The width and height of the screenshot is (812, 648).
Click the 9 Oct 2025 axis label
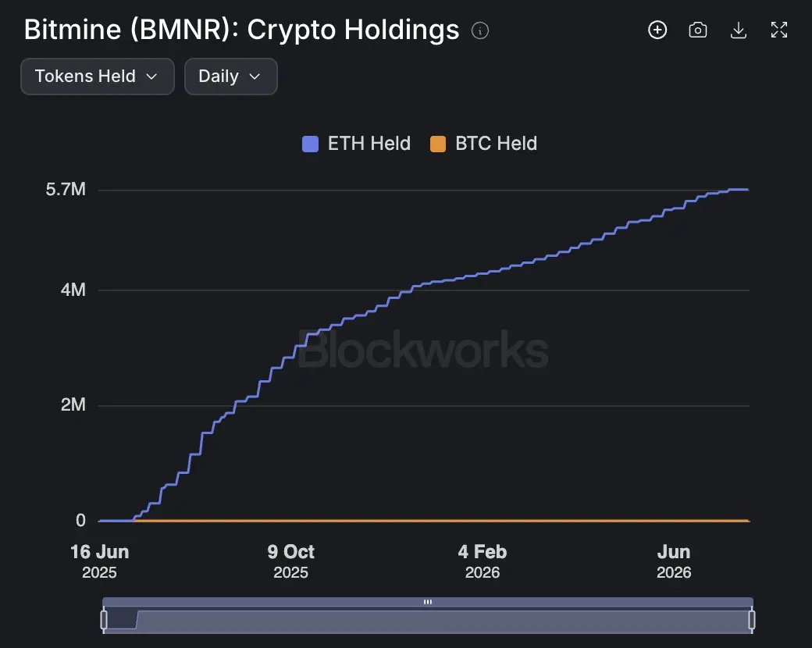coord(290,561)
